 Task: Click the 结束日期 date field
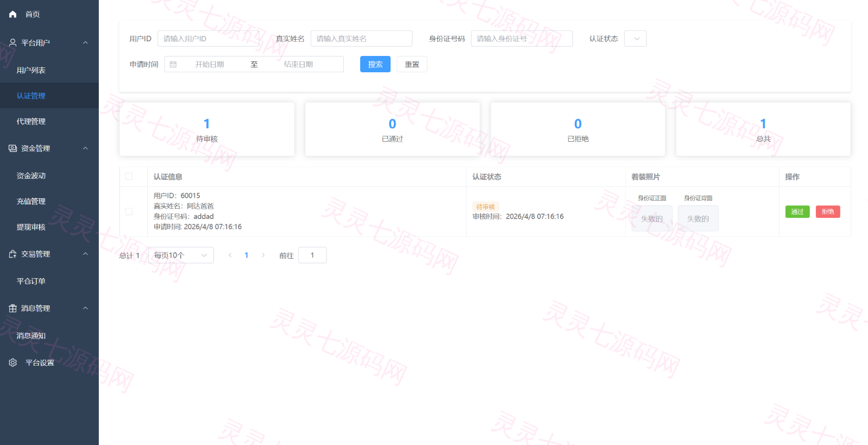pyautogui.click(x=298, y=64)
